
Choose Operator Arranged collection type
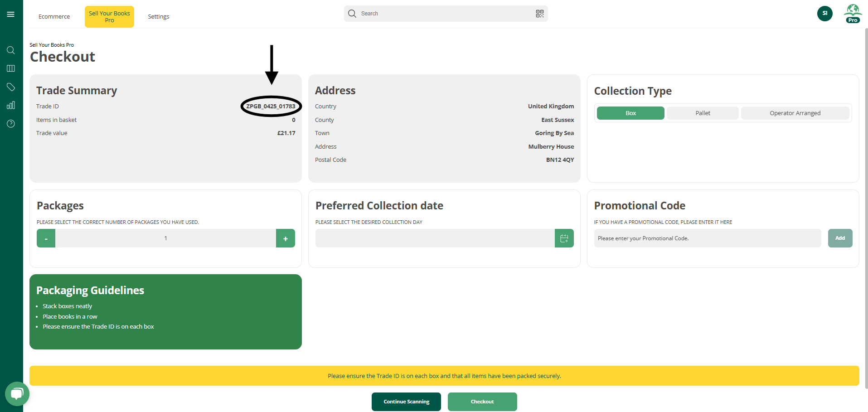(795, 113)
